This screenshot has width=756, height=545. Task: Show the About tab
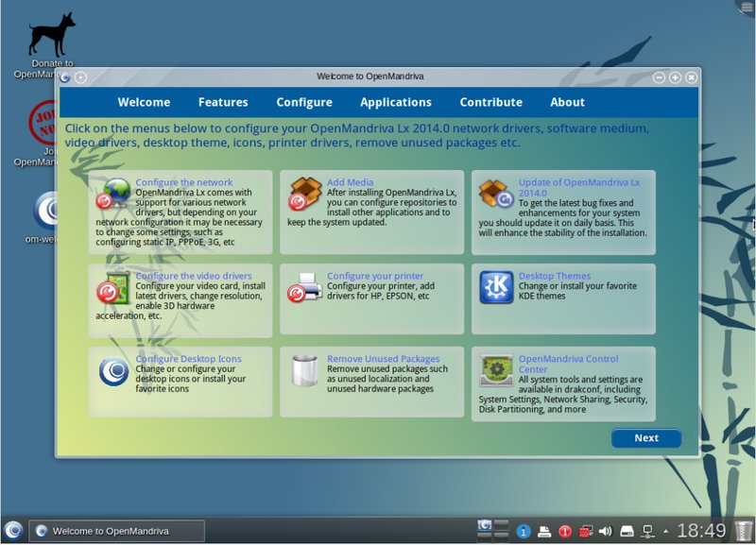click(568, 102)
